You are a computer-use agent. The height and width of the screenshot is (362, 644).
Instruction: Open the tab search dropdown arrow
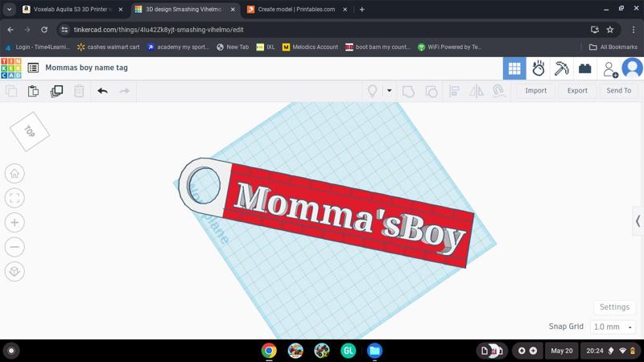[9, 9]
